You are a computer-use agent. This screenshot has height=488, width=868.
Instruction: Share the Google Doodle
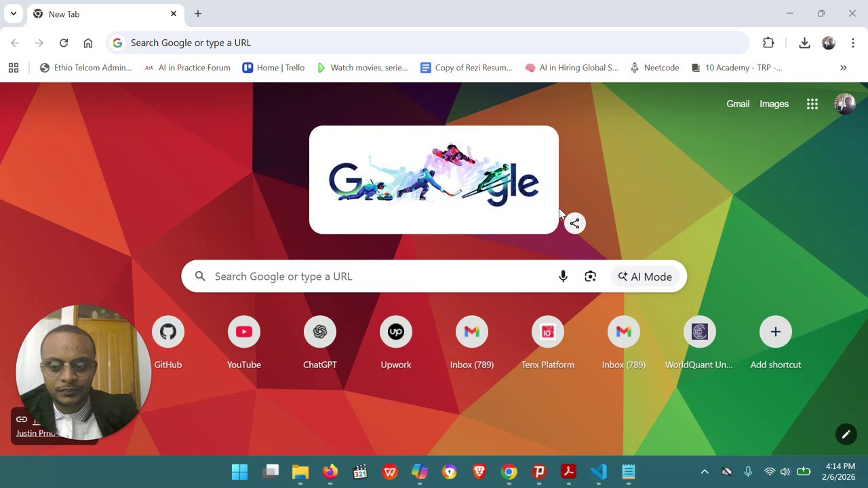tap(574, 224)
